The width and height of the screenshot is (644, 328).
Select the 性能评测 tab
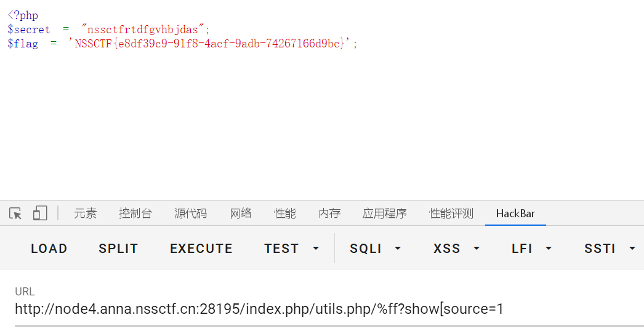tap(451, 214)
